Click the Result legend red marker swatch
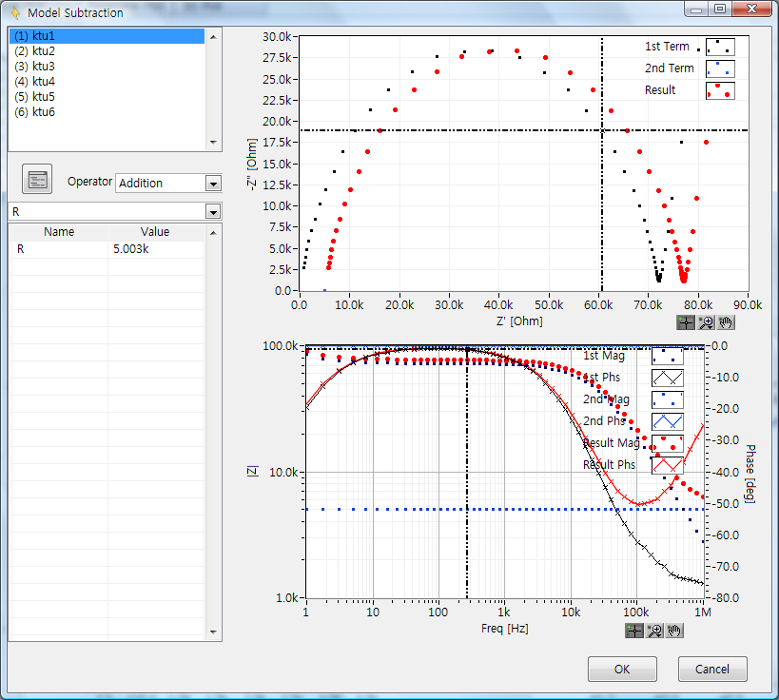 click(x=720, y=90)
